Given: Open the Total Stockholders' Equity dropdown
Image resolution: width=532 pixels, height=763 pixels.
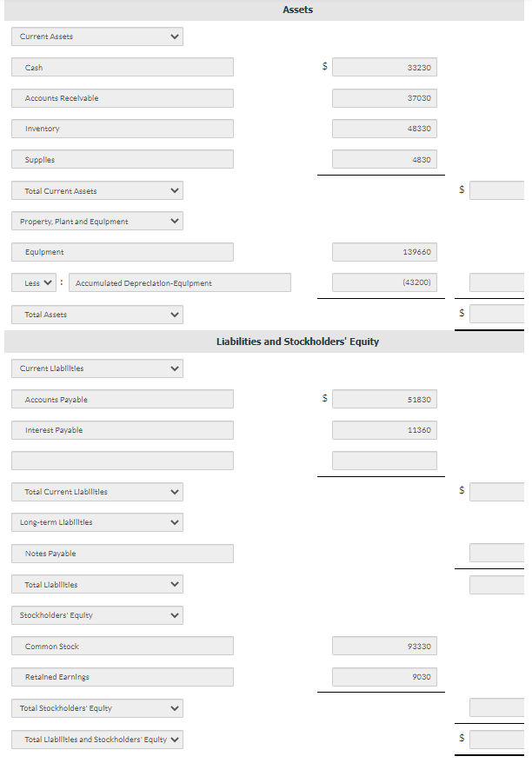Looking at the screenshot, I should pyautogui.click(x=96, y=708).
